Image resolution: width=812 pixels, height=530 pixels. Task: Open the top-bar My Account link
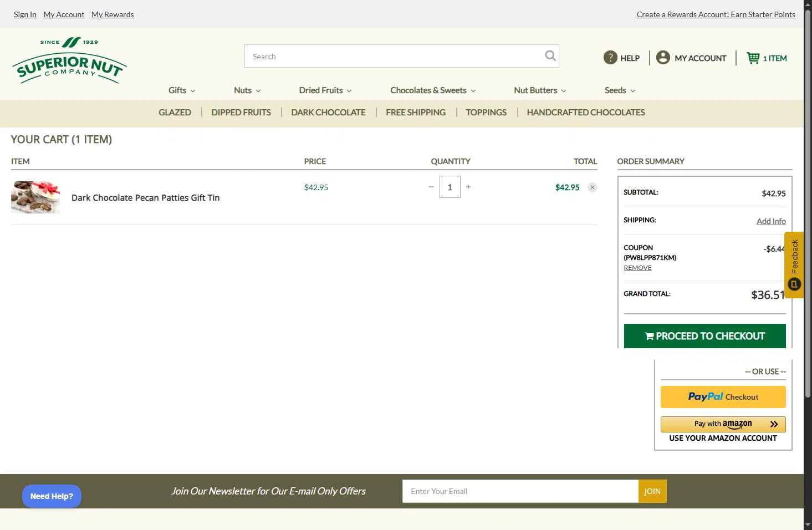pyautogui.click(x=64, y=14)
